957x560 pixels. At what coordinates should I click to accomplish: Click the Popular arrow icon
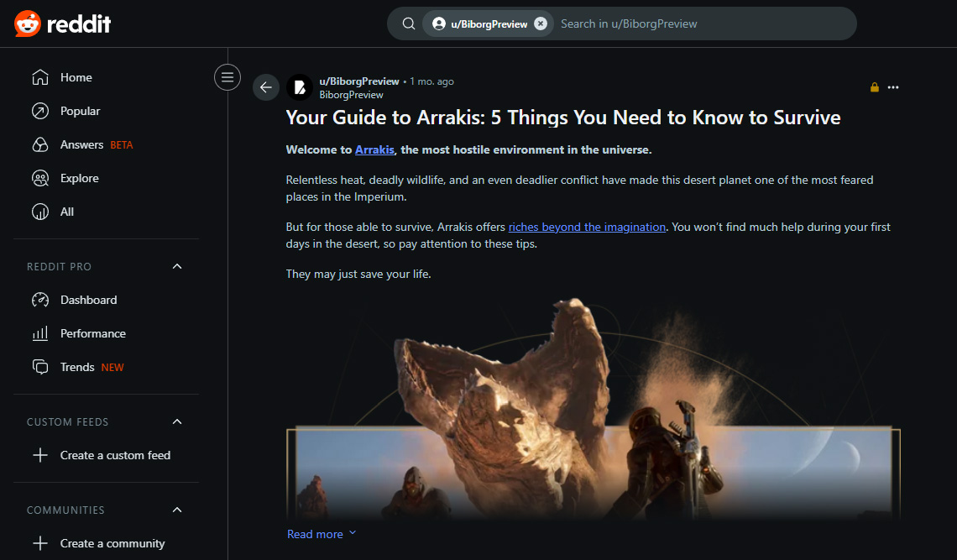coord(40,111)
